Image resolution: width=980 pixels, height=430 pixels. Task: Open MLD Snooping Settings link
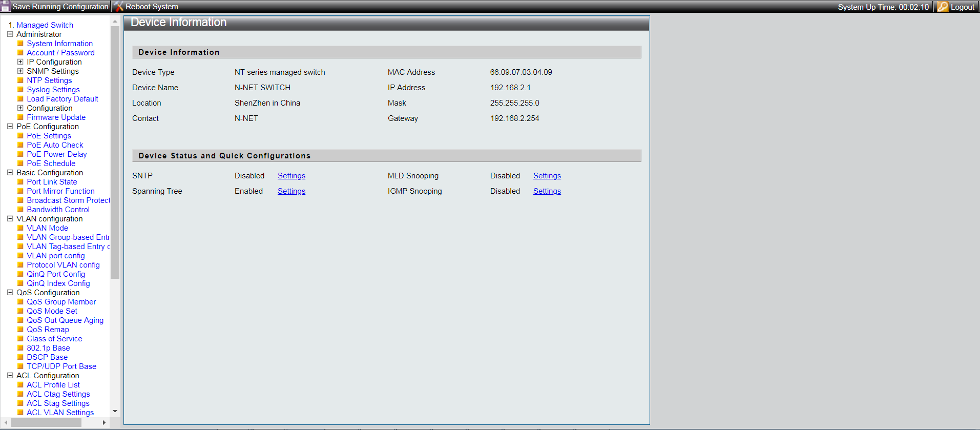click(x=547, y=176)
